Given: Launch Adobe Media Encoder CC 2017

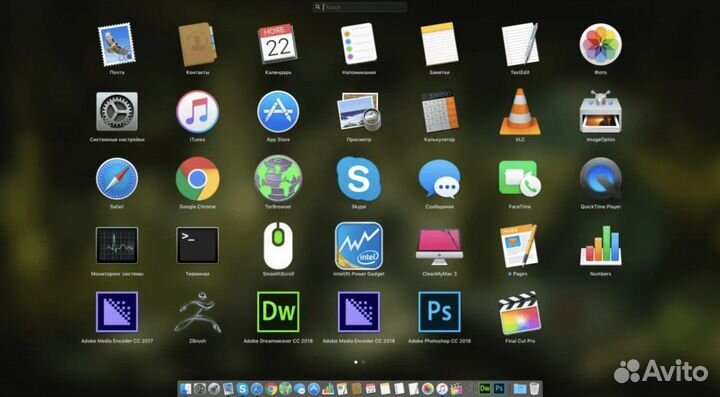Looking at the screenshot, I should [117, 312].
